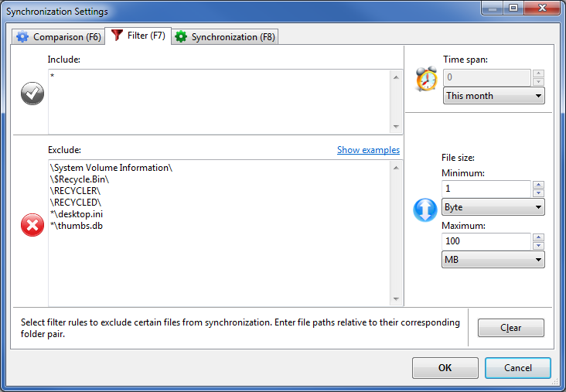The height and width of the screenshot is (392, 566).
Task: Open the Synchronization (F8) tab
Action: tap(224, 37)
